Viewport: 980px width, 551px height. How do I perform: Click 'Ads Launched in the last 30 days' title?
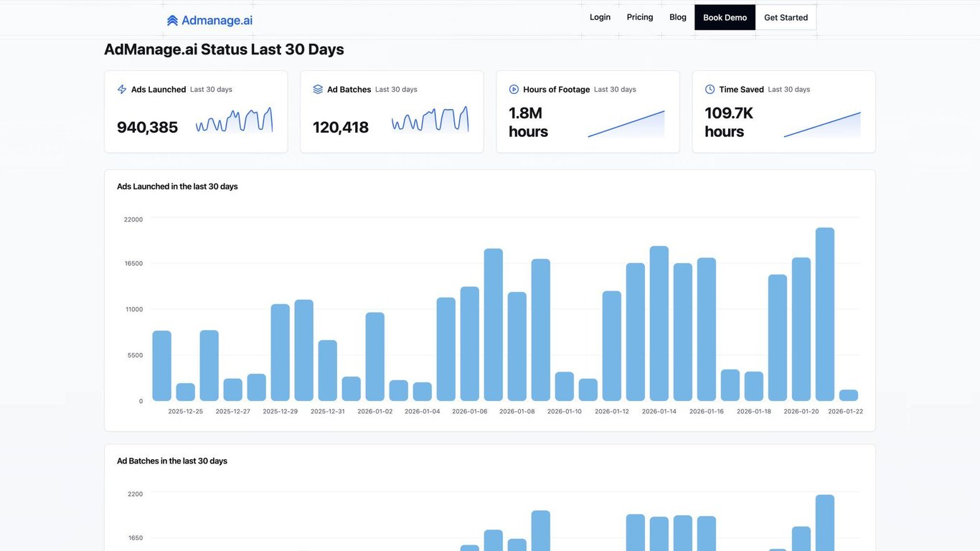177,187
